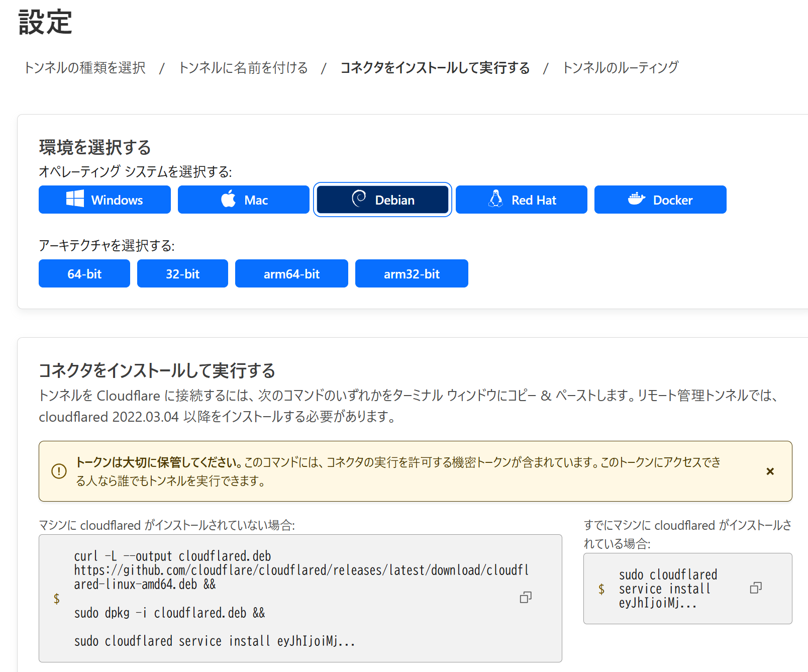The height and width of the screenshot is (672, 808).
Task: Select the Docker whale icon
Action: point(637,199)
